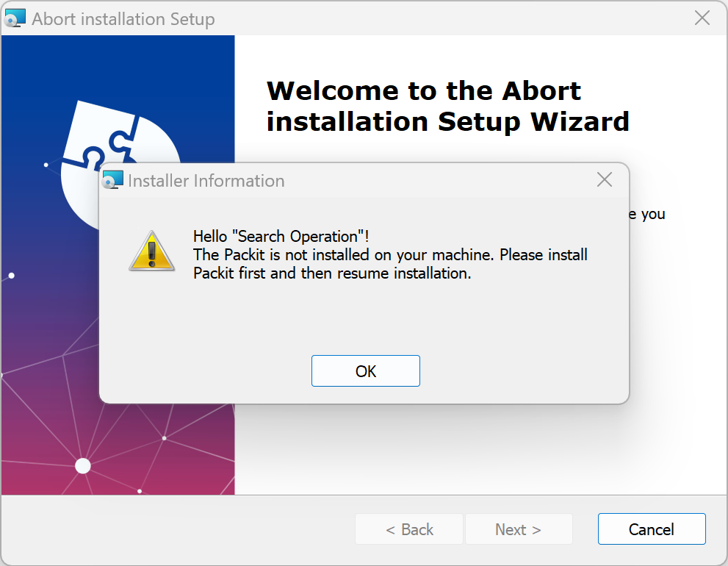Click the < Back button
This screenshot has height=566, width=728.
[x=409, y=529]
